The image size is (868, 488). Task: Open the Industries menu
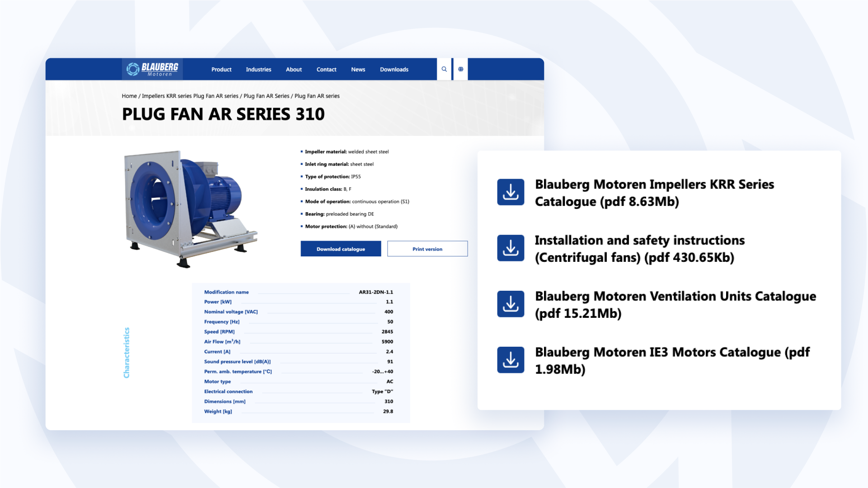point(258,70)
